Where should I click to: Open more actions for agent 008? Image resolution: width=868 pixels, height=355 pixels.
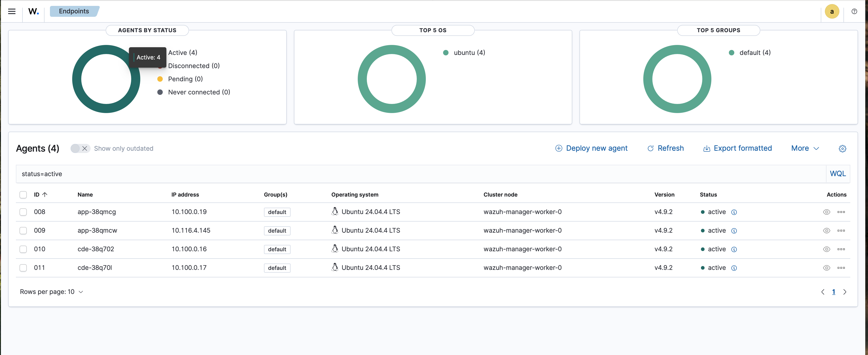coord(841,212)
